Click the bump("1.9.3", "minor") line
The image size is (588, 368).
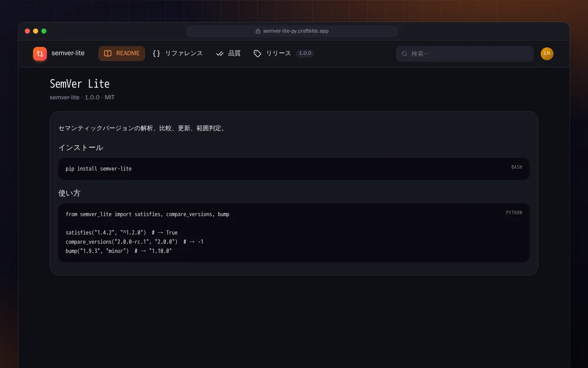(119, 251)
